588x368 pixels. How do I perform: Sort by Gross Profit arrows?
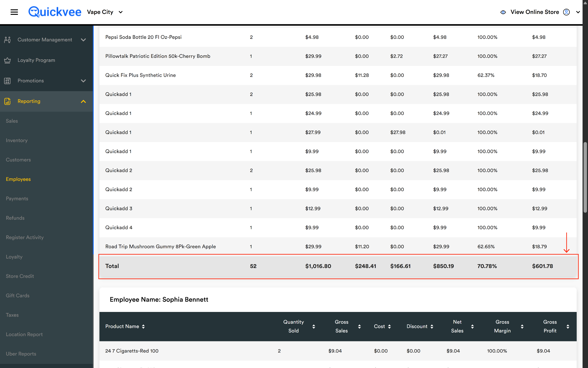coord(568,326)
